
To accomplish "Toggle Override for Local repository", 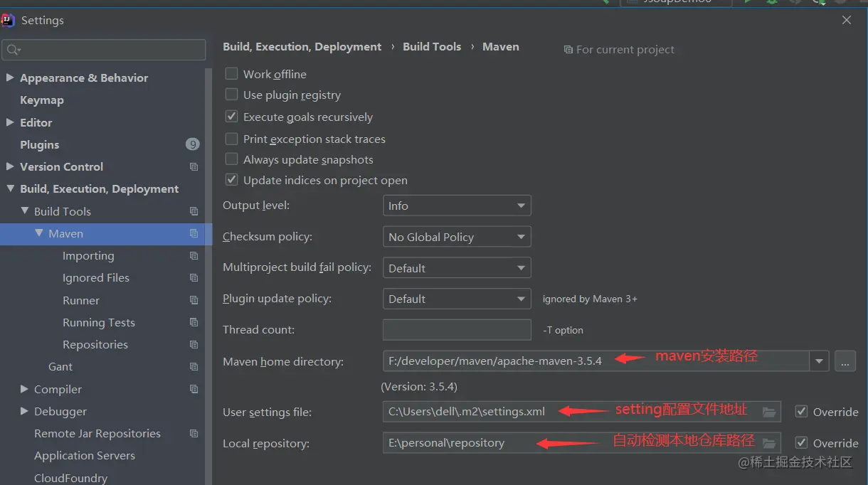I will click(x=801, y=442).
